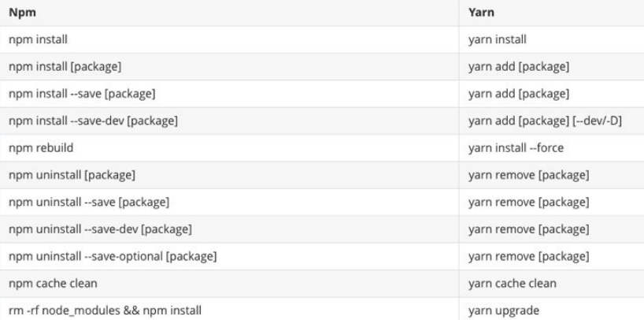Click 'npm install --save-dev [package]' cell
This screenshot has height=320, width=644.
pyautogui.click(x=229, y=121)
